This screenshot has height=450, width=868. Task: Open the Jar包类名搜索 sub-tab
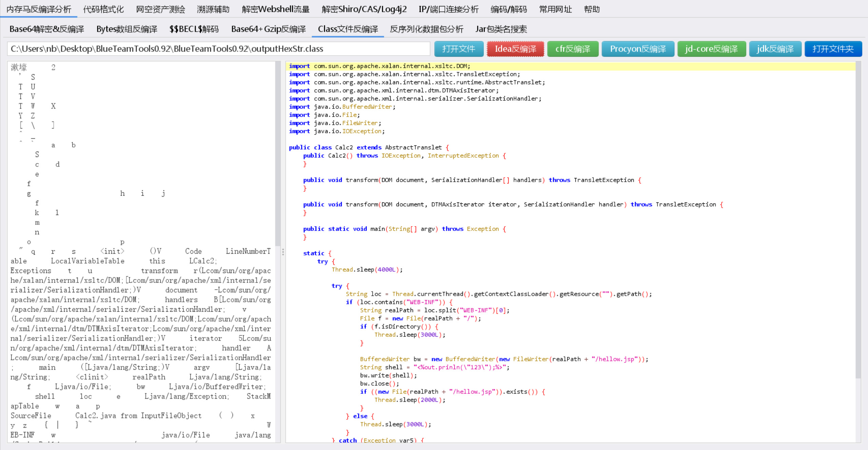(501, 29)
